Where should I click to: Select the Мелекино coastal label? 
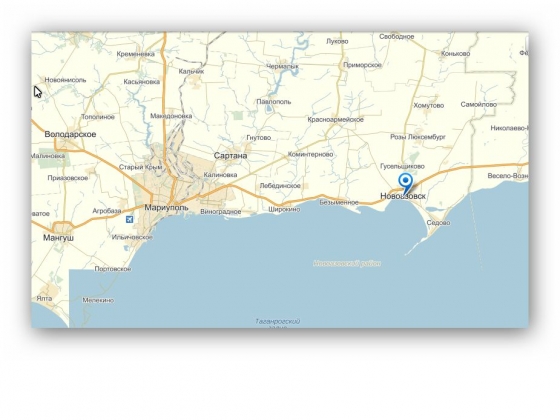point(98,300)
